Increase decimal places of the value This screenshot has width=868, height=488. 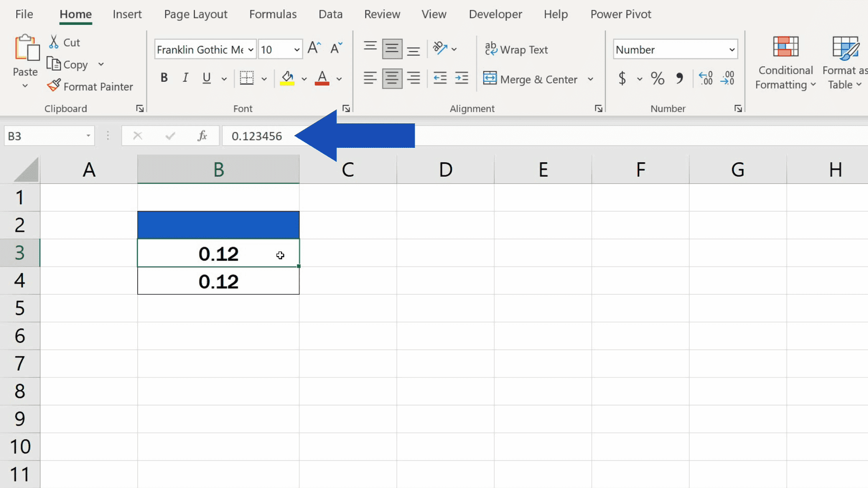706,78
